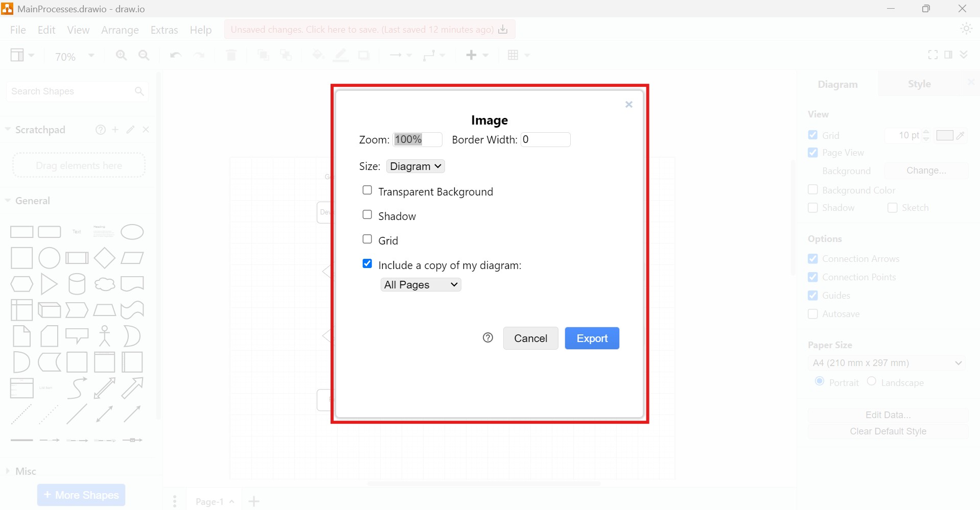The width and height of the screenshot is (980, 510).
Task: Switch to the Style tab
Action: (919, 84)
